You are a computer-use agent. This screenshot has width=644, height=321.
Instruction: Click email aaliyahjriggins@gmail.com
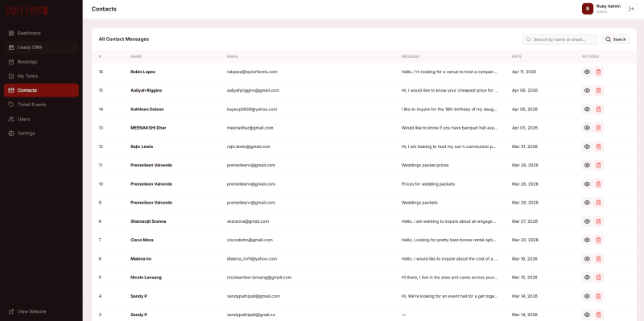[x=253, y=90]
